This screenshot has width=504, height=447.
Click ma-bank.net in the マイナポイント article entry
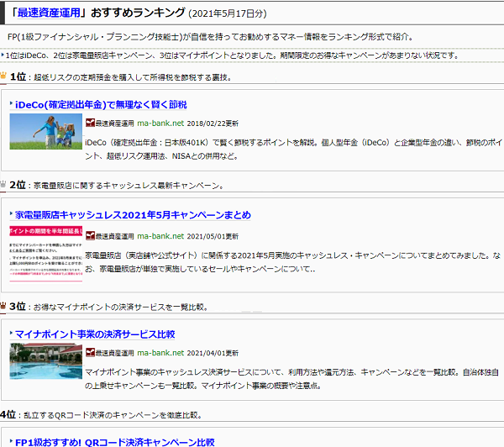[x=160, y=353]
